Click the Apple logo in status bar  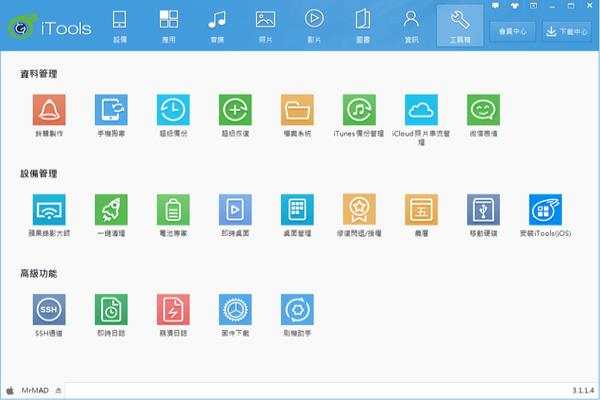[10, 390]
